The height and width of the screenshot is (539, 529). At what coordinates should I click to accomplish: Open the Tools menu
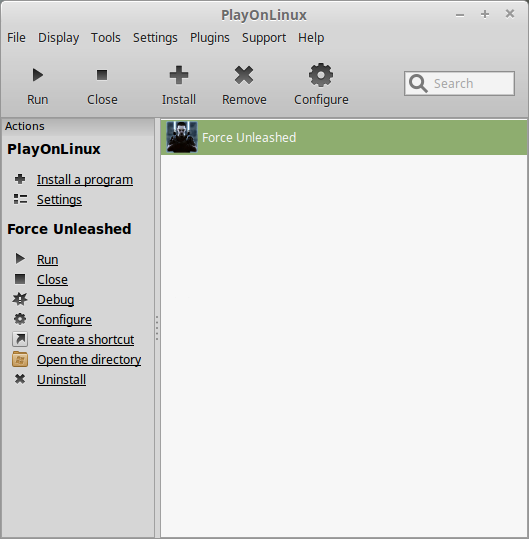[106, 37]
